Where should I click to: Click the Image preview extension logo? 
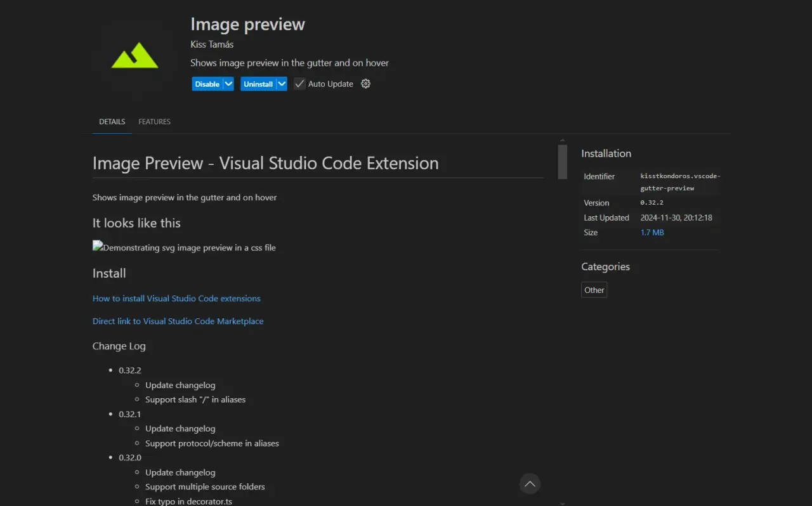134,55
